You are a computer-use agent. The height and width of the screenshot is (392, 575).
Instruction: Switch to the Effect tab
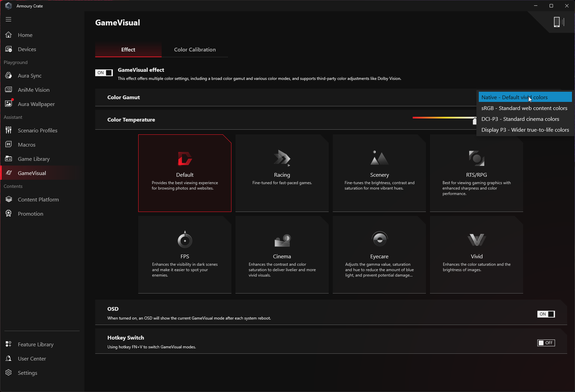point(128,50)
